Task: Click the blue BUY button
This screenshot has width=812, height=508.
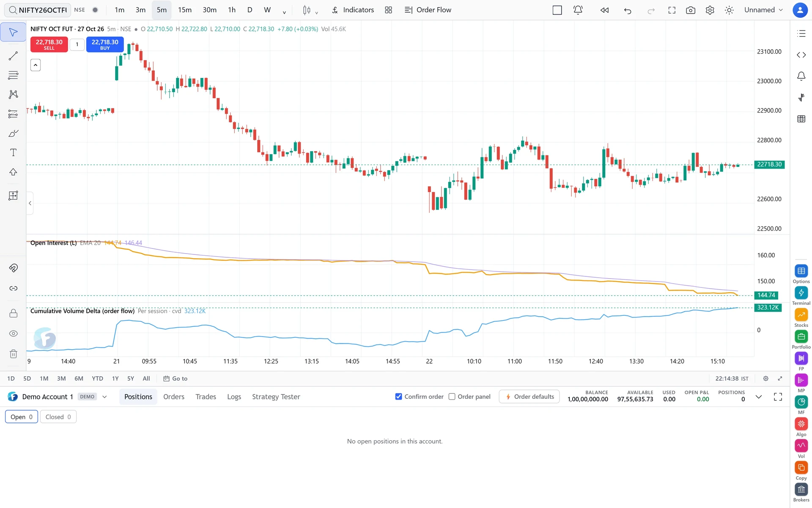Action: tap(105, 44)
